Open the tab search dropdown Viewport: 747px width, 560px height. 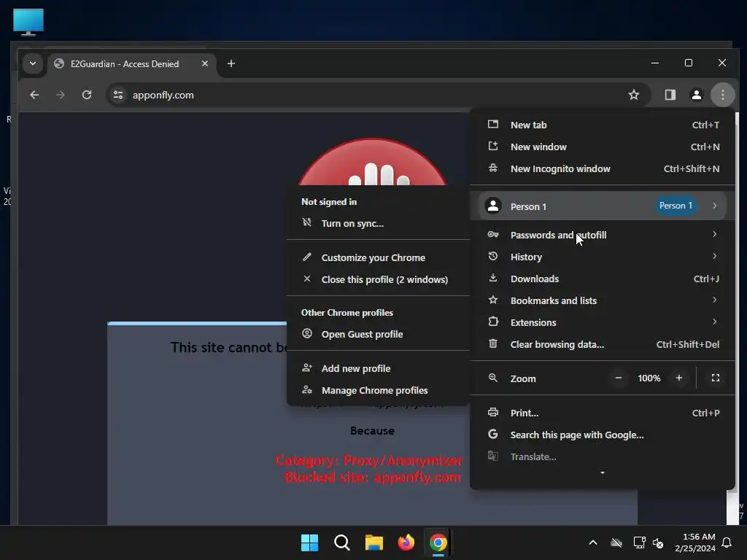[x=32, y=63]
